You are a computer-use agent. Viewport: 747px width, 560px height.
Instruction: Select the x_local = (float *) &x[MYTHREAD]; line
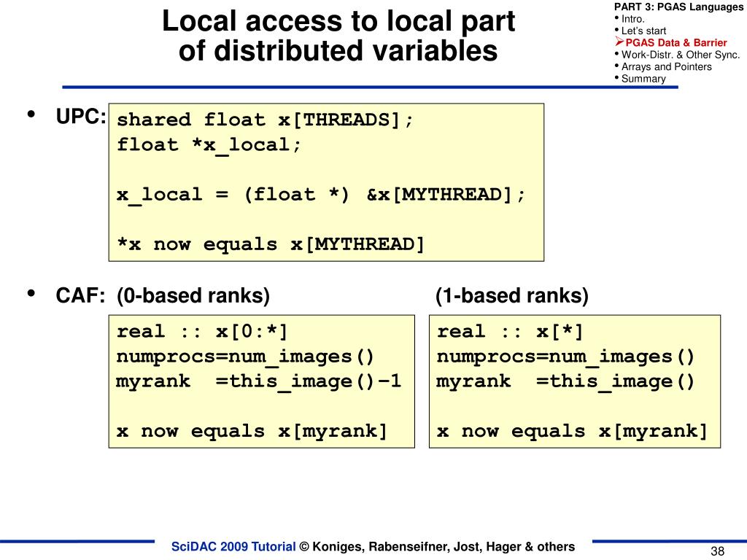tap(321, 195)
